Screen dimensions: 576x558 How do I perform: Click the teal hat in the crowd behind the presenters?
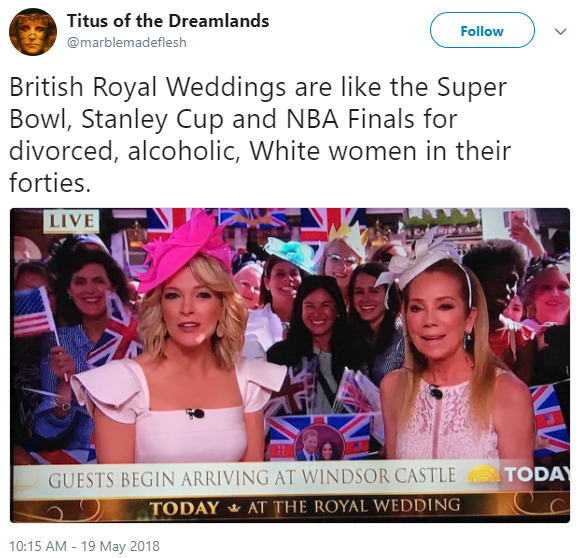292,253
